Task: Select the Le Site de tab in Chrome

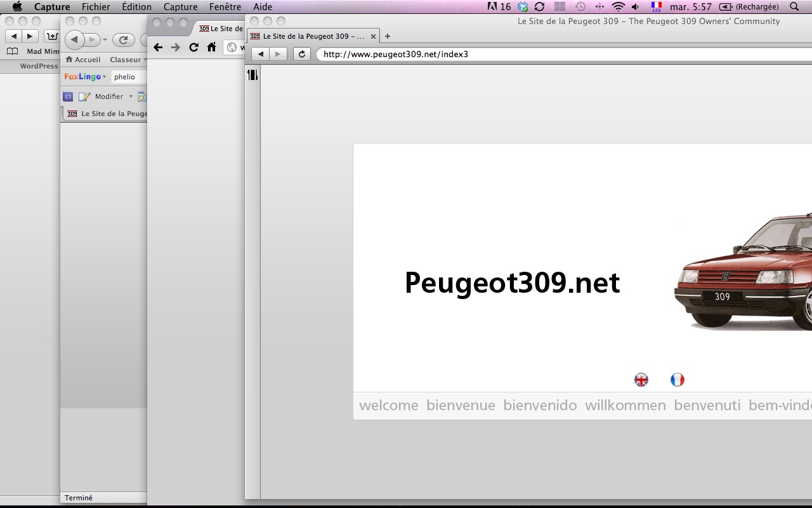Action: pos(219,29)
